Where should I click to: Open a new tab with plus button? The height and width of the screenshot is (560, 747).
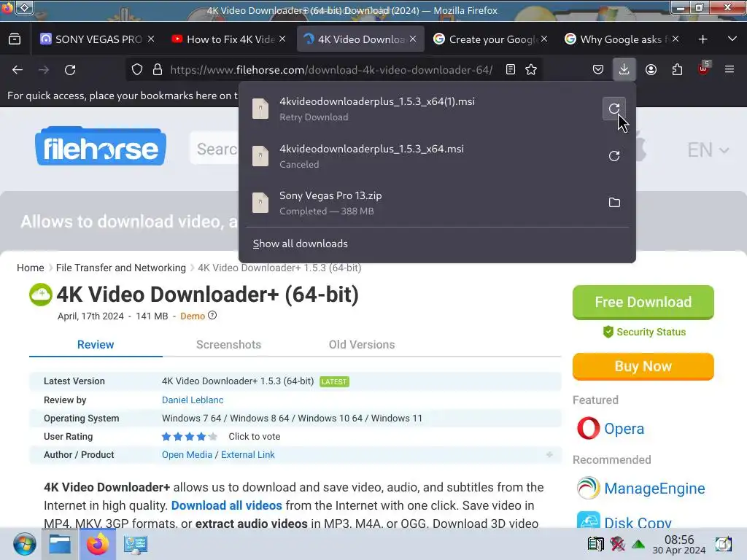pos(703,39)
